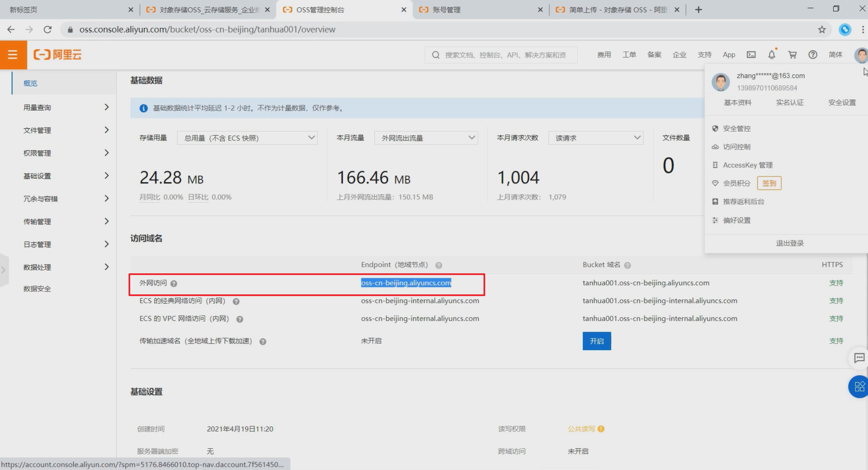Open the shopping cart icon
Screen dimensions: 868x470
792,55
